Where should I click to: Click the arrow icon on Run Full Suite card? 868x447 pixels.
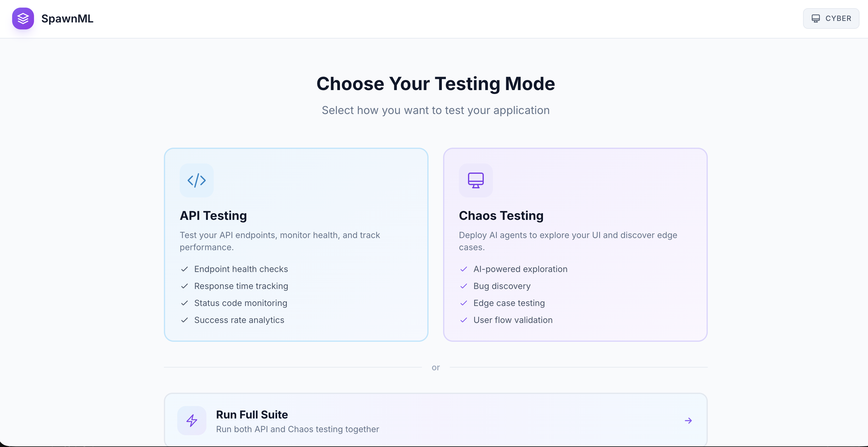coord(688,420)
